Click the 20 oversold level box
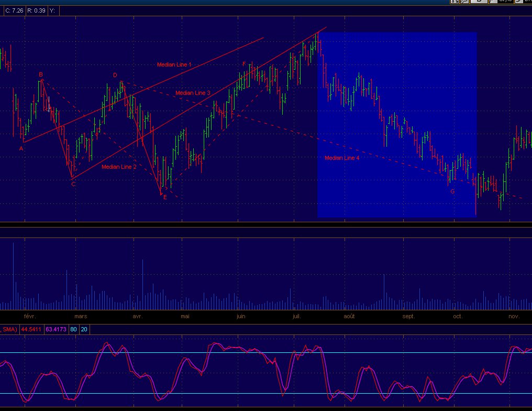This screenshot has height=411, width=532. coord(84,329)
